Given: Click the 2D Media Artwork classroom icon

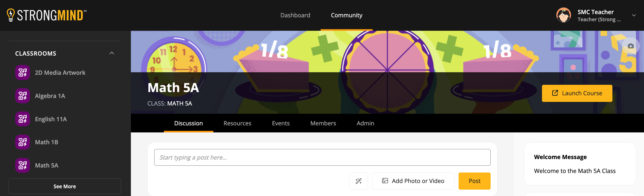Looking at the screenshot, I should [x=22, y=73].
